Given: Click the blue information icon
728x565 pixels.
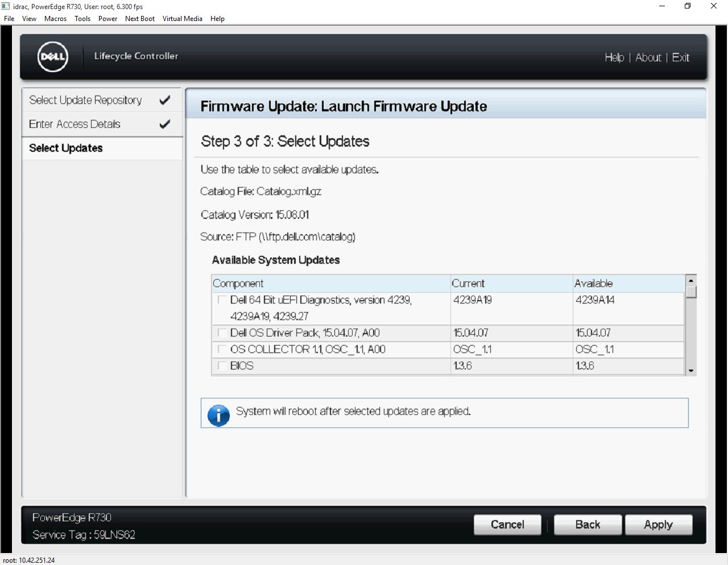Looking at the screenshot, I should tap(218, 415).
